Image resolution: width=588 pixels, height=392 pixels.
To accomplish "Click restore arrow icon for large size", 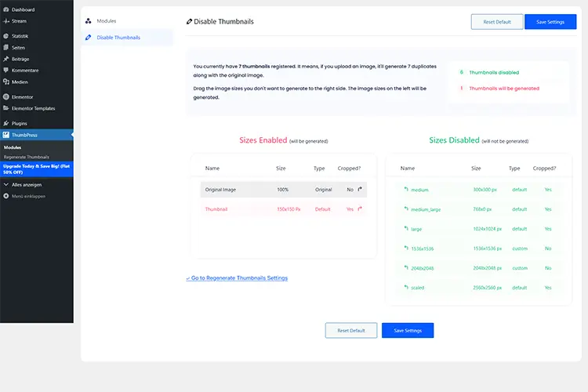I will [x=406, y=228].
